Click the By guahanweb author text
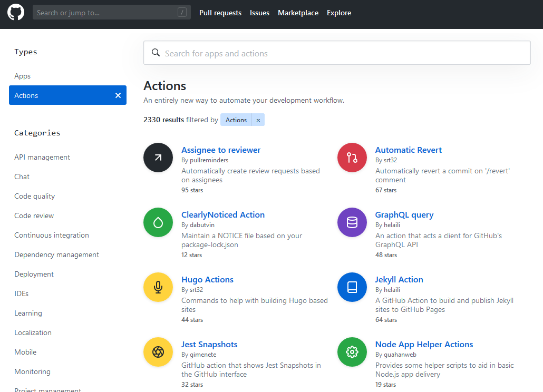 (x=396, y=355)
